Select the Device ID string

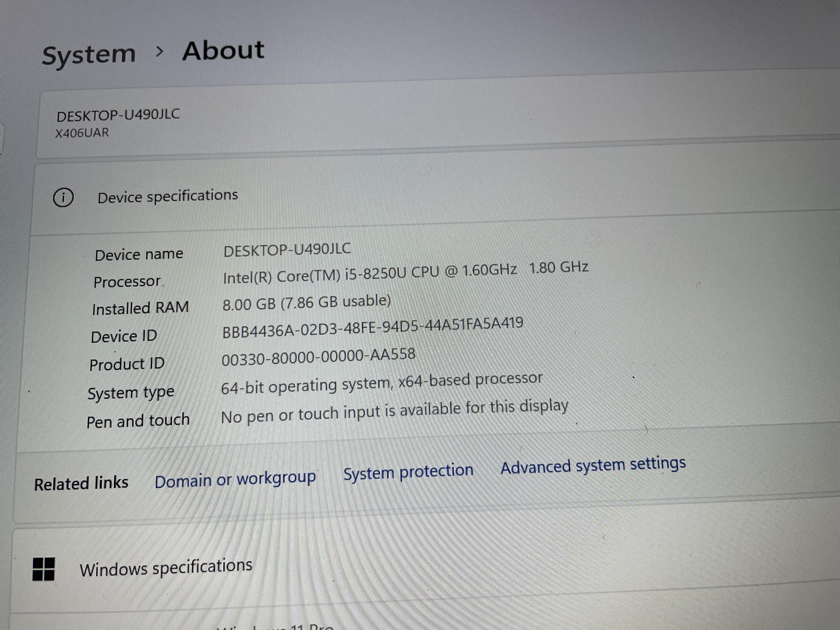tap(372, 328)
